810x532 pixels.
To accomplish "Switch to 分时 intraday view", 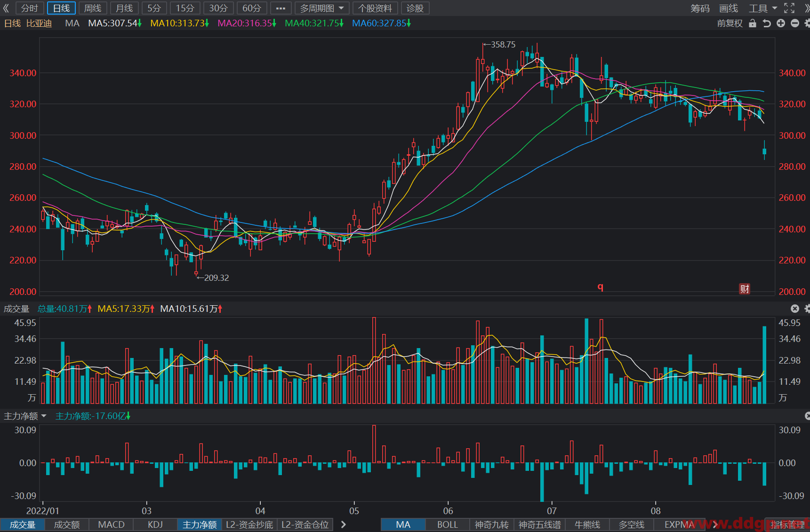I will coord(30,8).
